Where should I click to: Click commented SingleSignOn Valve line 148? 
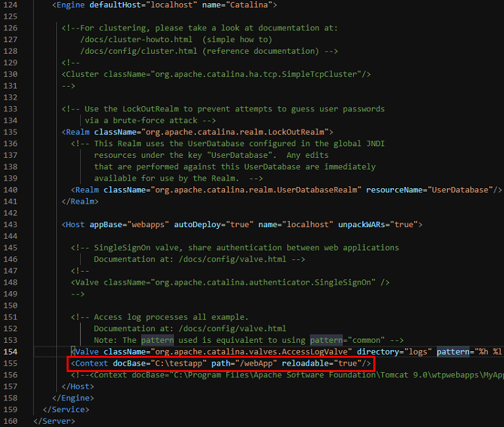[x=230, y=283]
